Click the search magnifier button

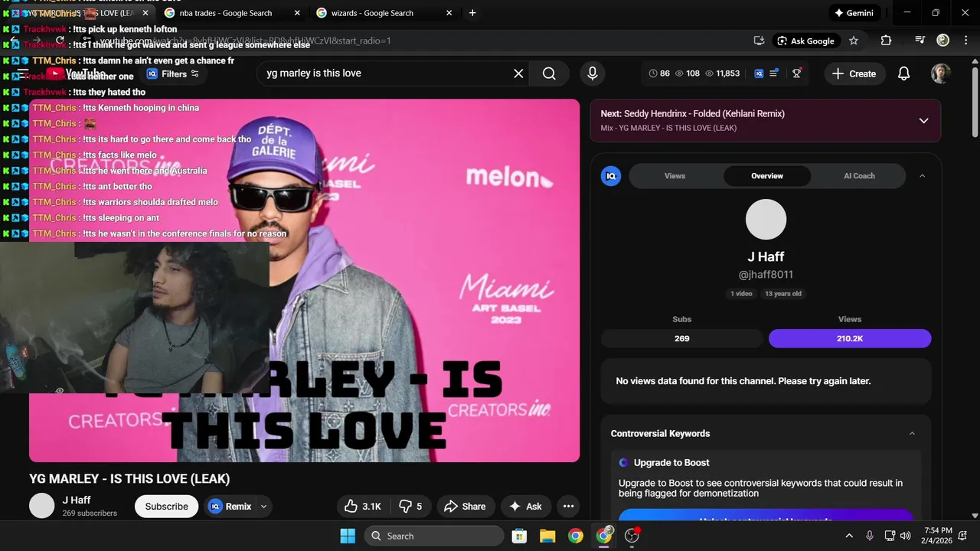pyautogui.click(x=549, y=73)
